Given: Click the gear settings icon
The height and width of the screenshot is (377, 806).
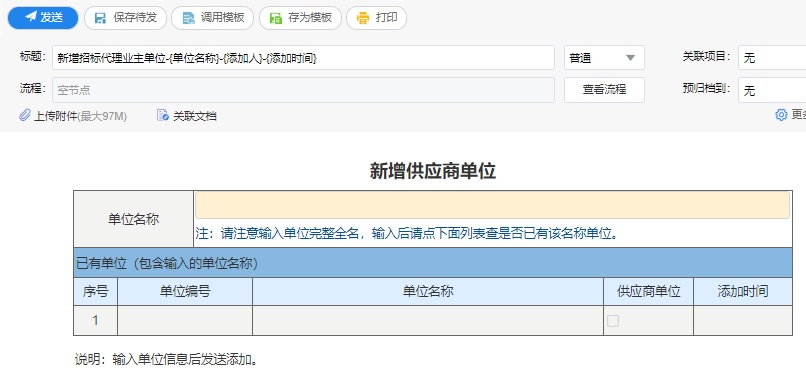Looking at the screenshot, I should tap(781, 115).
